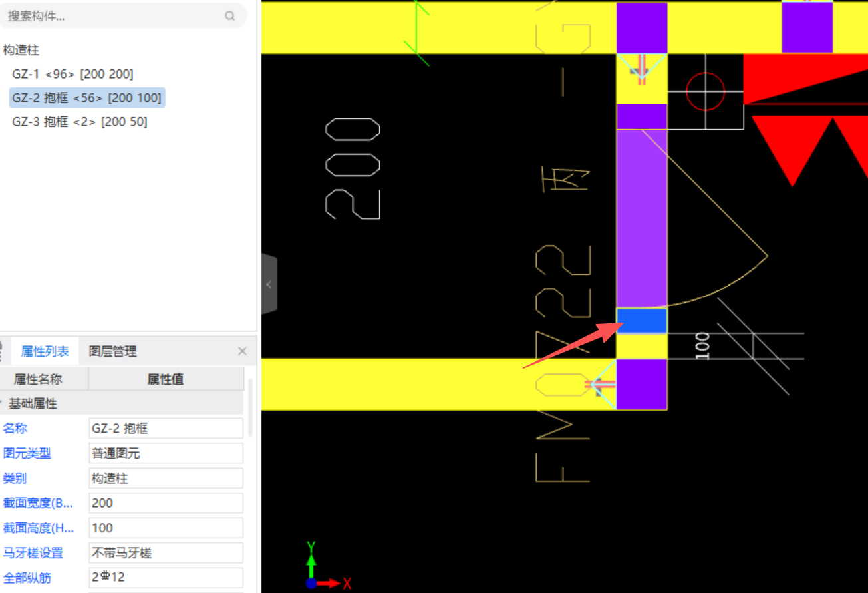The height and width of the screenshot is (593, 868).
Task: Edit the 名称 value field showing GZ-2 抱框
Action: [166, 428]
